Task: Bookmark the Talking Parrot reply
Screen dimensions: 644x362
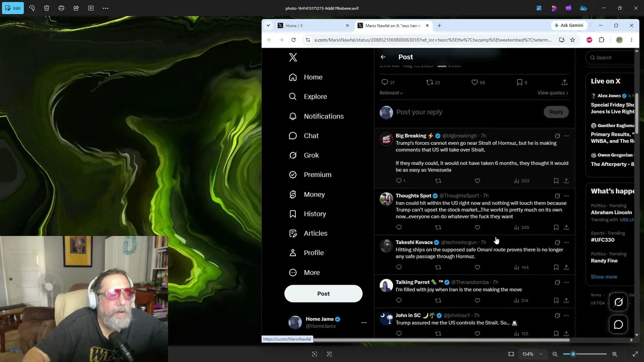Action: pos(556,301)
